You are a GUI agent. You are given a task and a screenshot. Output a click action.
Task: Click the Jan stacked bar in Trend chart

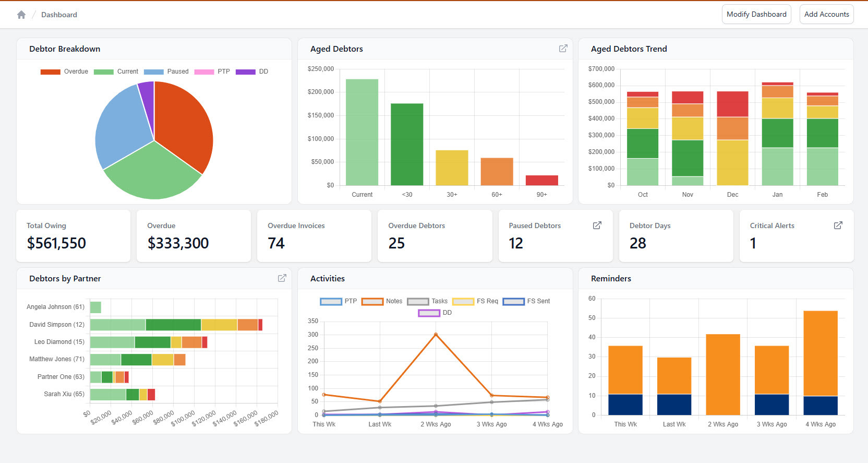point(777,134)
